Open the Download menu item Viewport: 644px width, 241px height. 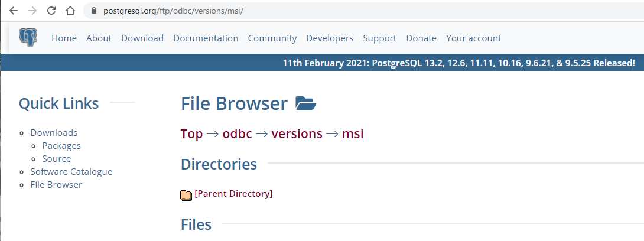coord(142,38)
